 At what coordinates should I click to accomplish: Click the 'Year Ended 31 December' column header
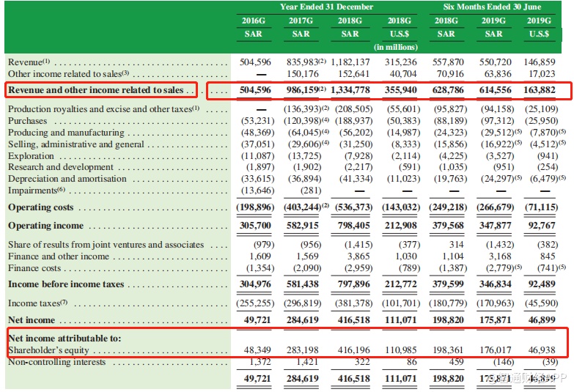tap(326, 7)
